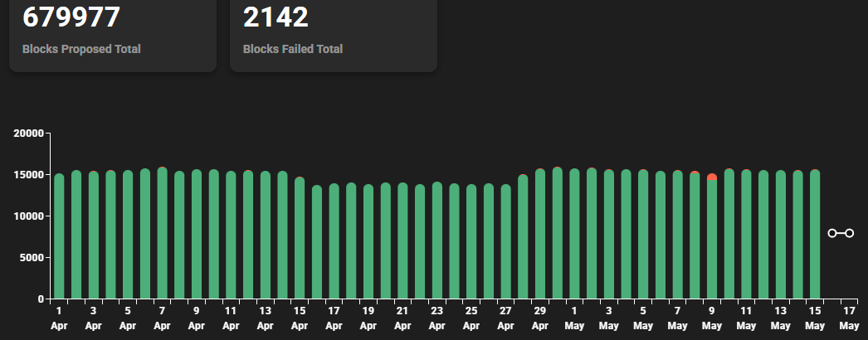Select the chart bar for 5 Apr

pyautogui.click(x=128, y=235)
